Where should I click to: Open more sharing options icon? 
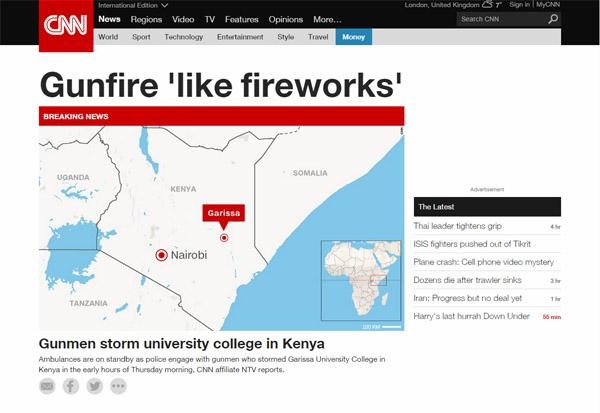tap(119, 386)
